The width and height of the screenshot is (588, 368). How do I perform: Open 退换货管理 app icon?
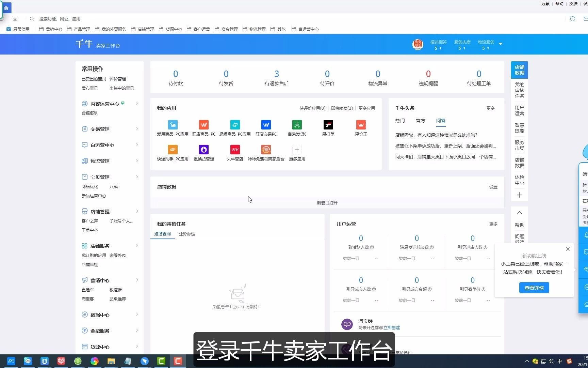[204, 150]
